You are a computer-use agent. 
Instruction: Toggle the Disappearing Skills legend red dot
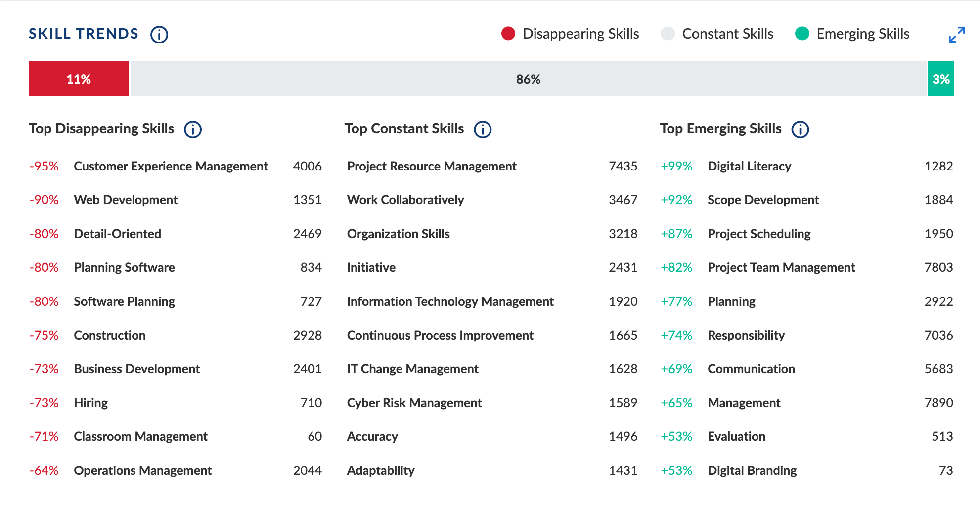pos(508,34)
